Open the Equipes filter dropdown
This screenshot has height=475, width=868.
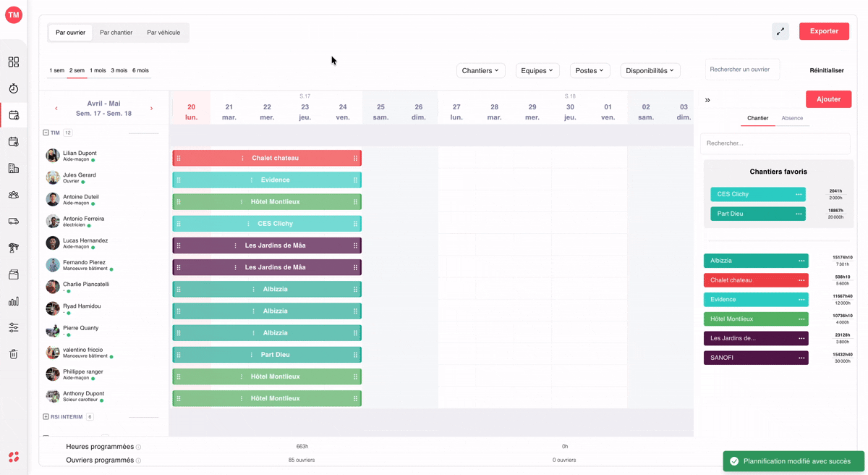(x=537, y=70)
